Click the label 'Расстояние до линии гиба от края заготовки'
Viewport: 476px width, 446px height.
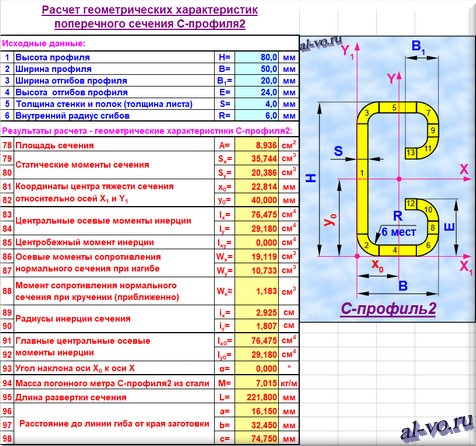tap(114, 424)
